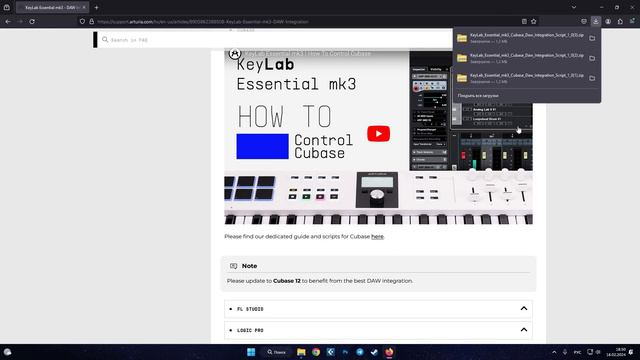Open the weather widget in taskbar corner
The width and height of the screenshot is (640, 360).
pos(7,352)
